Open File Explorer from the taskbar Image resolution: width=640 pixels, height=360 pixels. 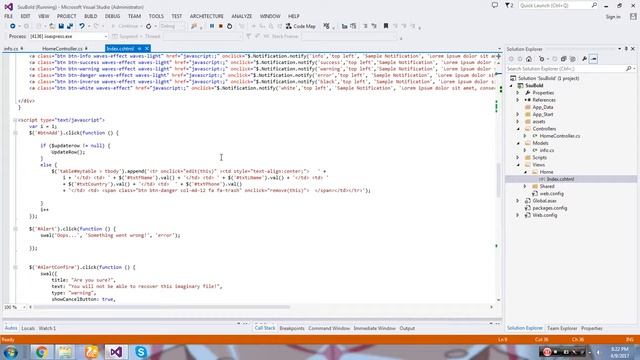coord(65,352)
